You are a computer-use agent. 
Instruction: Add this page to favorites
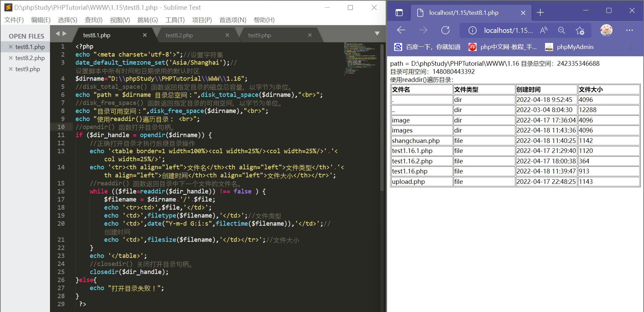coord(580,31)
